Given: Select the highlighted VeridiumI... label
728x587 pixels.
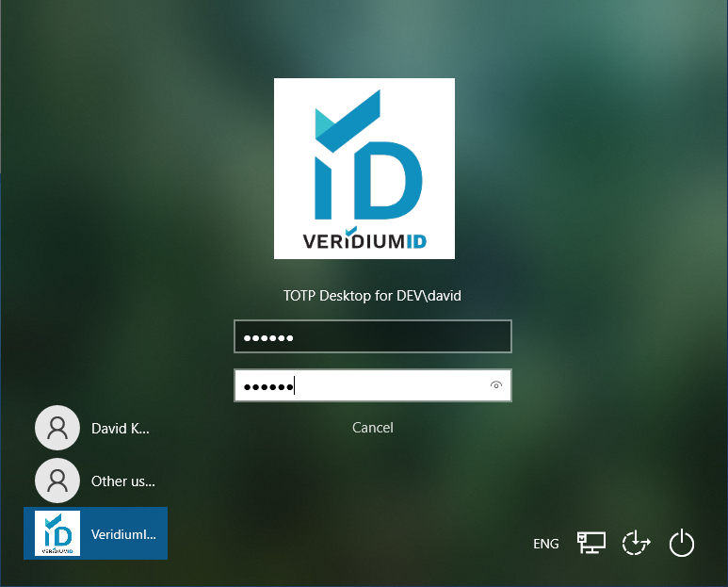Looking at the screenshot, I should (123, 534).
